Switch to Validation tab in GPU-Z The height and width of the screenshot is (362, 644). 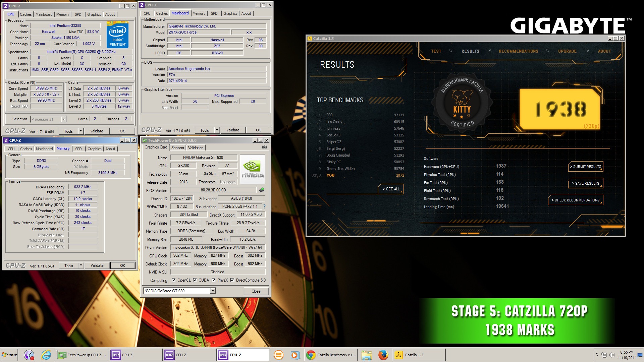196,148
